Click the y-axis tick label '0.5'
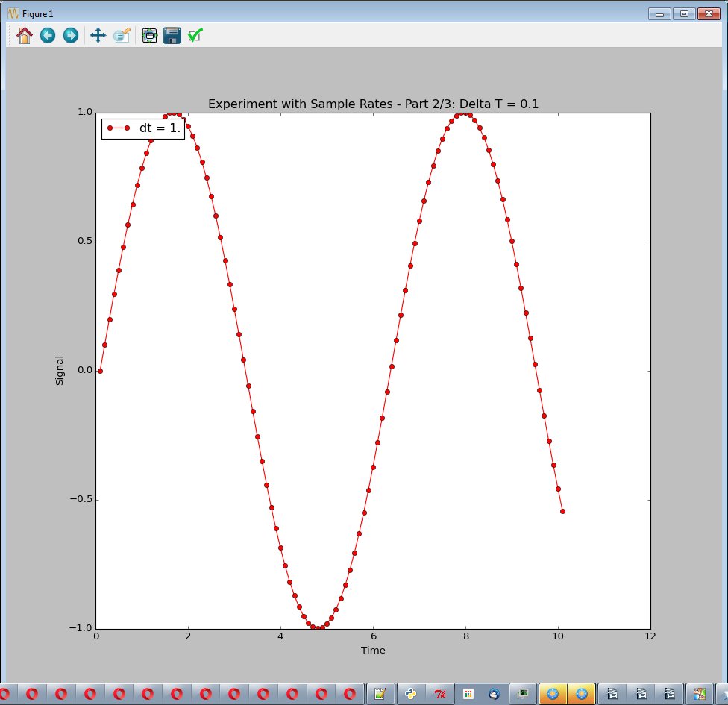728x705 pixels. 85,241
